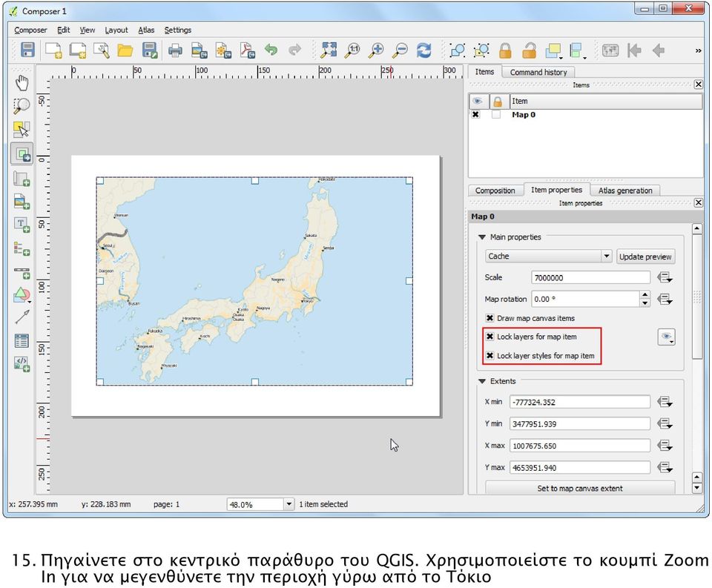712x588 pixels.
Task: Click the Export as SVG icon
Action: [x=223, y=50]
